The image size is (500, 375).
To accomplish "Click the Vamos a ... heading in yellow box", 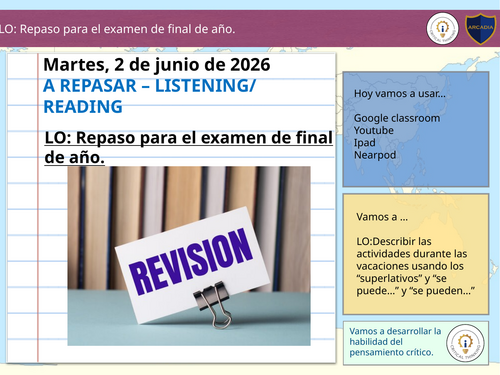I will tap(382, 217).
